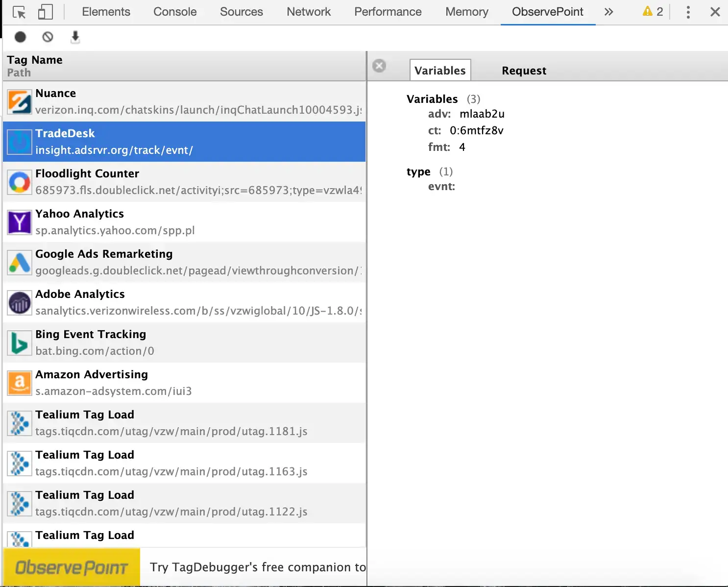728x587 pixels.
Task: Select the Variables tab
Action: 440,71
